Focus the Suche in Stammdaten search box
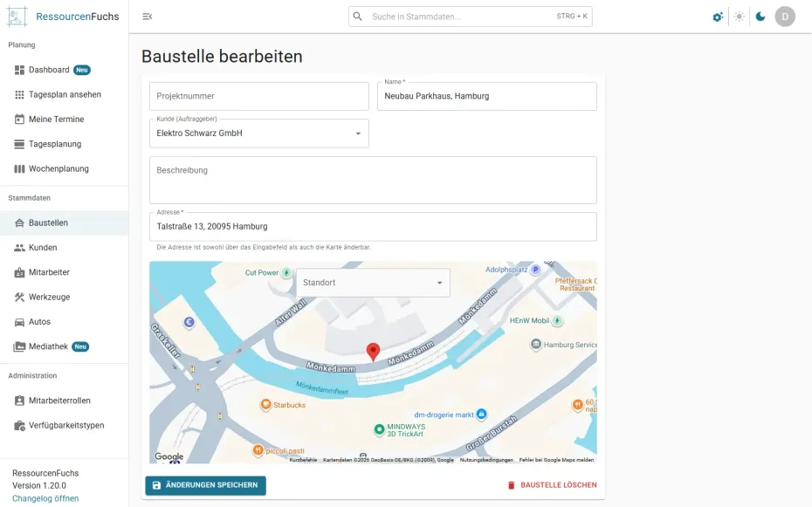Screen dimensions: 812x507 point(471,17)
